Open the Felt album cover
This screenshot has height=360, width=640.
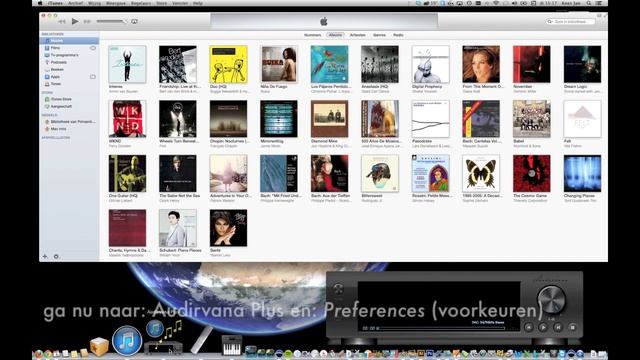pos(582,119)
